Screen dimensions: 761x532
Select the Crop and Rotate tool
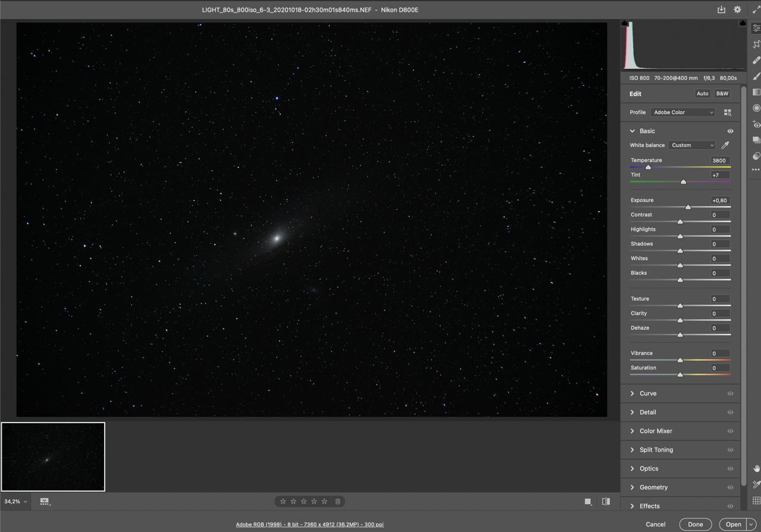pos(756,45)
